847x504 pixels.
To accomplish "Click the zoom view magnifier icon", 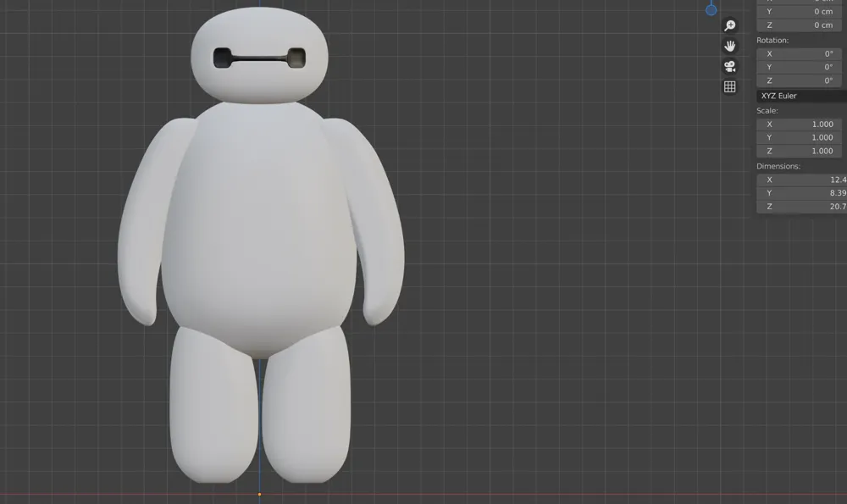I will [x=730, y=25].
